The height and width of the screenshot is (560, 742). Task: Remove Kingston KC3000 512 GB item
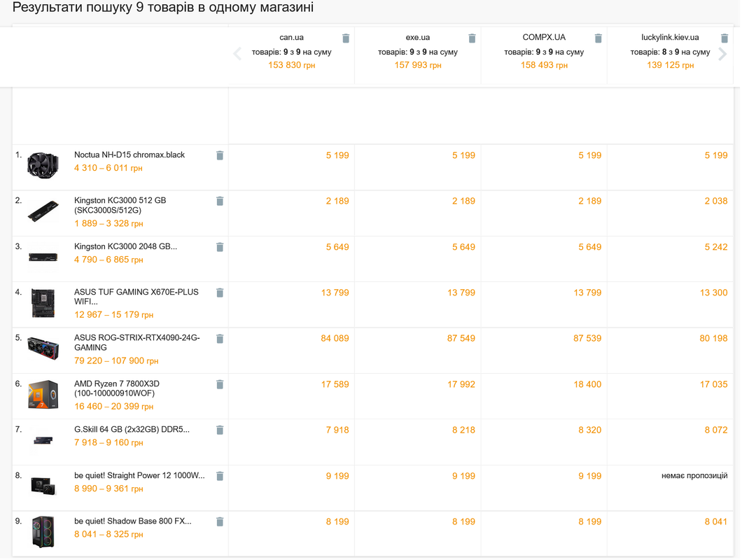[220, 201]
